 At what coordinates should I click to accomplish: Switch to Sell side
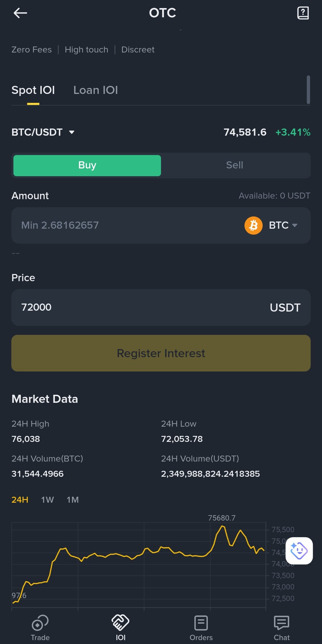235,165
